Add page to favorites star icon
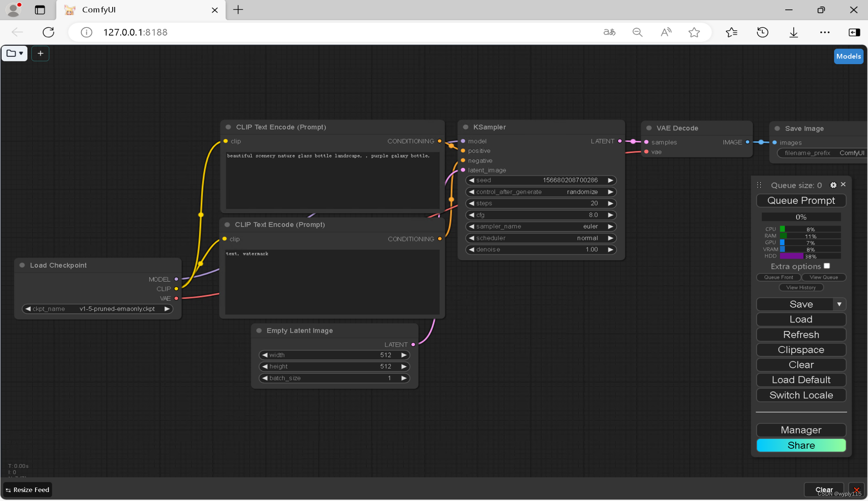The height and width of the screenshot is (501, 868). (x=694, y=32)
